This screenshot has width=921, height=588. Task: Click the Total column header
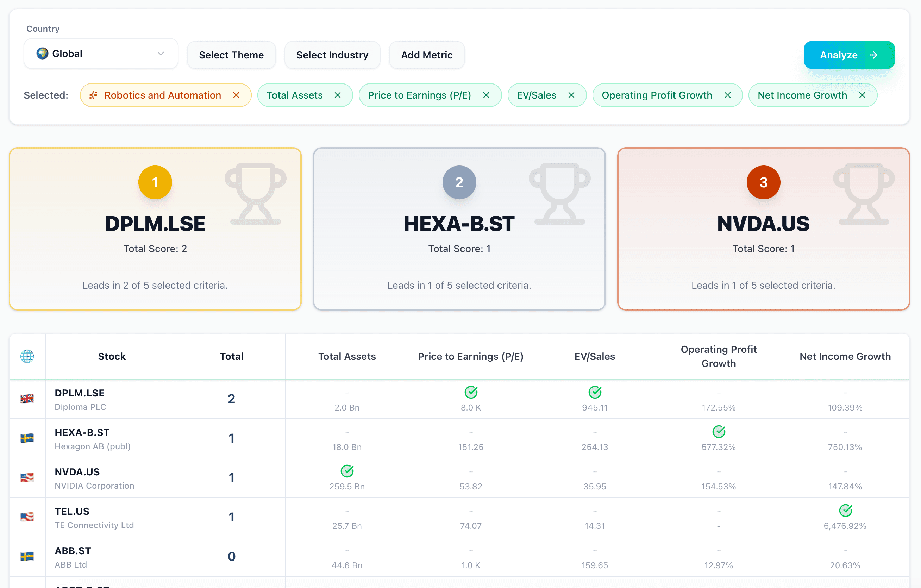(231, 357)
